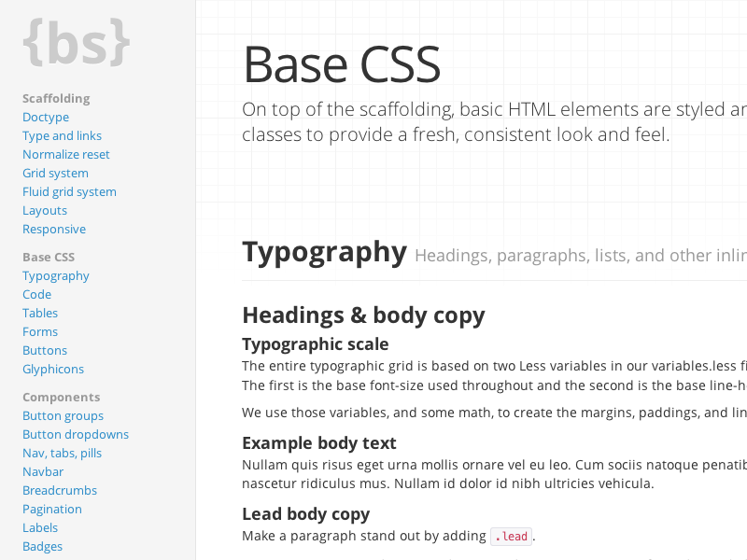Open the Code section link
This screenshot has width=747, height=560.
click(36, 294)
